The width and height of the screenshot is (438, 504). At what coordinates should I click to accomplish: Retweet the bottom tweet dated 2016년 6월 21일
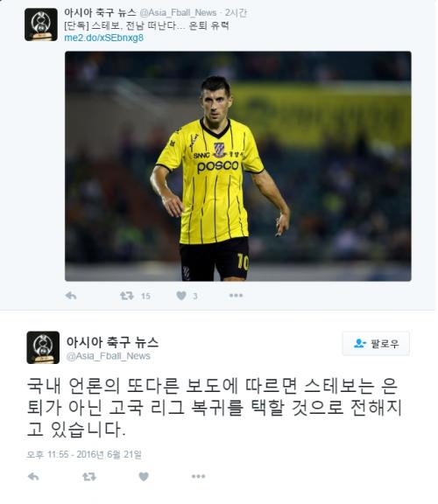89,476
